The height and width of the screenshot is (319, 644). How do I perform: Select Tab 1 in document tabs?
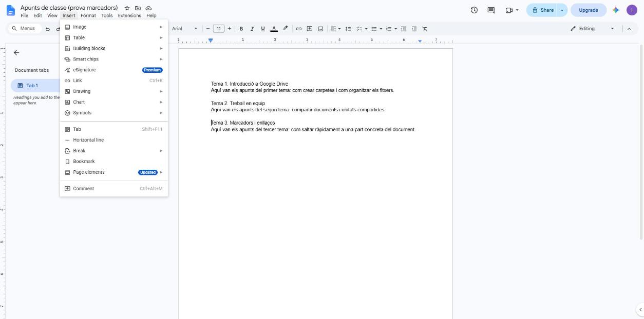[35, 86]
